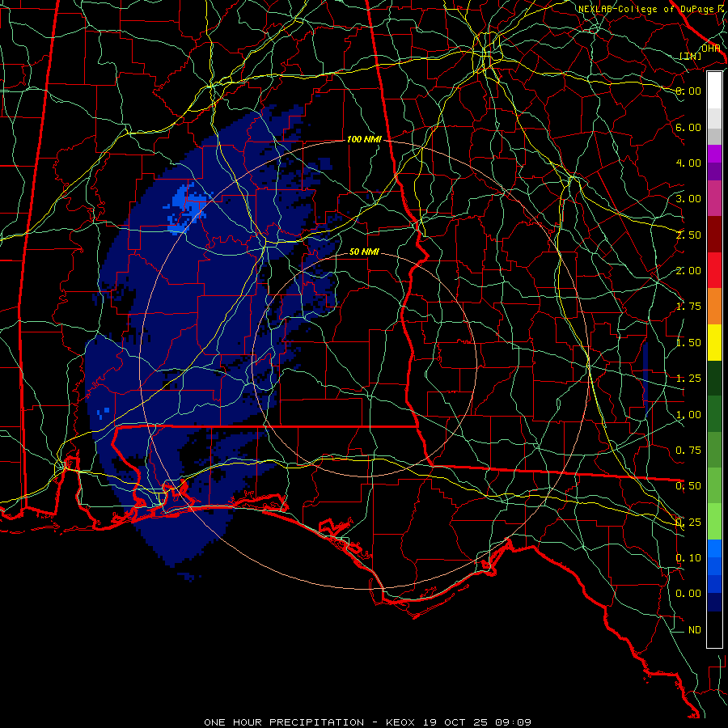Click the KEOX station identifier in caption

401,722
